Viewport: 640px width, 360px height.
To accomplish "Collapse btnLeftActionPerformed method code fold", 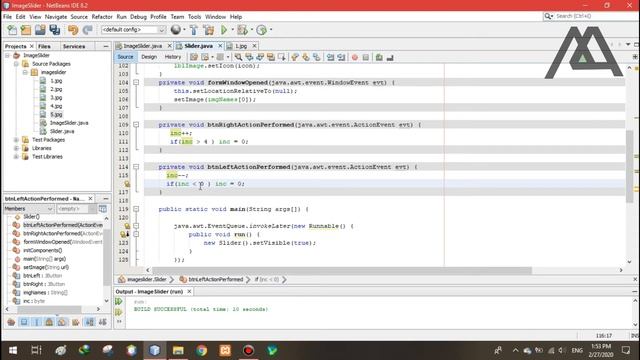I will (136, 167).
